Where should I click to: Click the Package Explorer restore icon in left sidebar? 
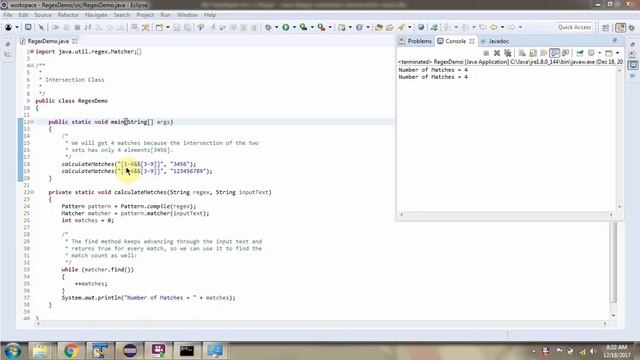(x=8, y=44)
